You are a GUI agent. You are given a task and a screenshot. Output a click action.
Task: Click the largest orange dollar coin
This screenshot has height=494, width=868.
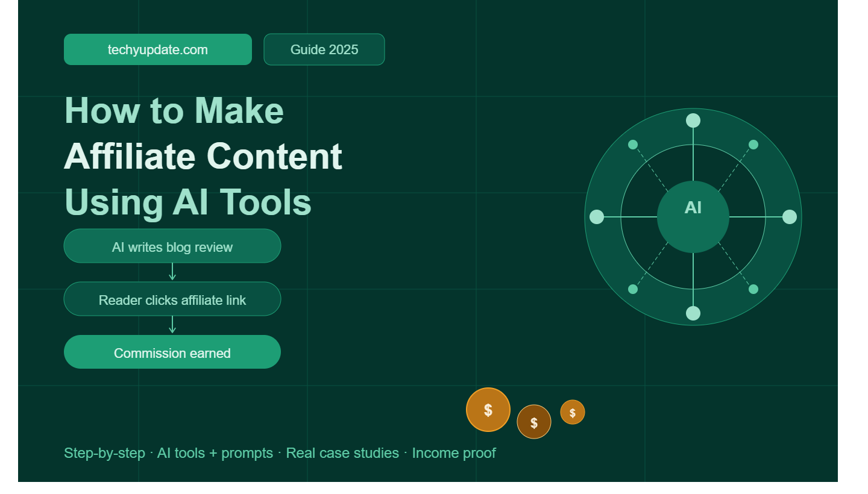pyautogui.click(x=488, y=410)
